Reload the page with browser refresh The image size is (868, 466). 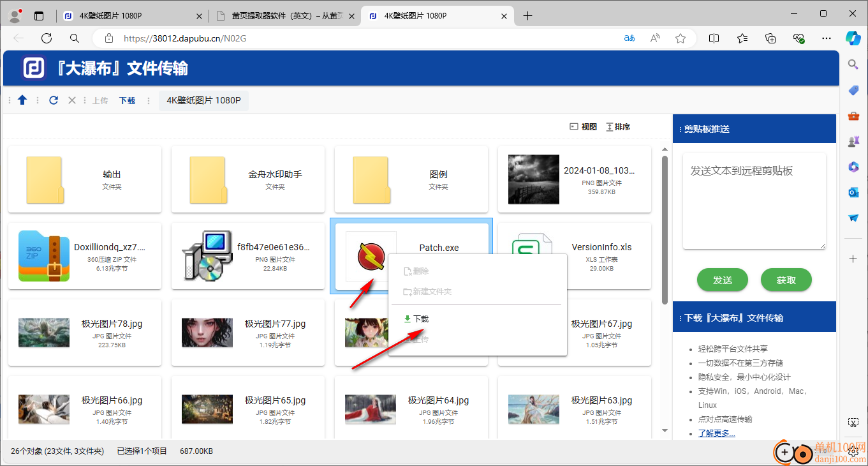coord(47,38)
